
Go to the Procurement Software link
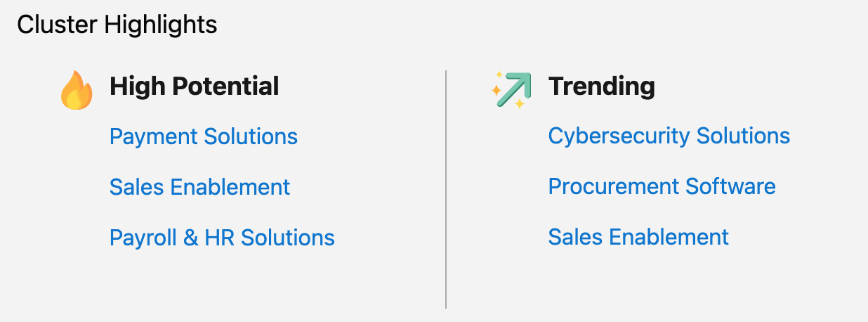[662, 186]
